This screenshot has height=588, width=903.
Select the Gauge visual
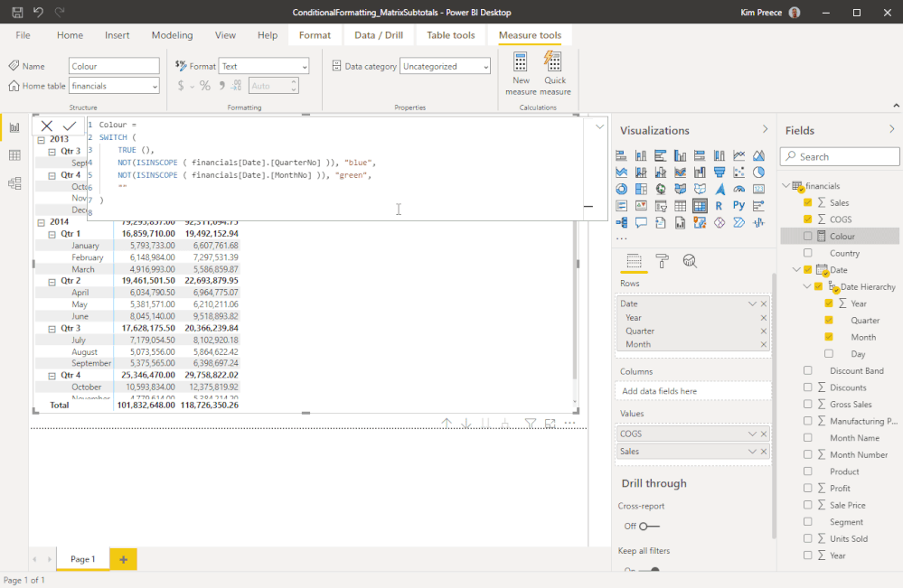738,189
